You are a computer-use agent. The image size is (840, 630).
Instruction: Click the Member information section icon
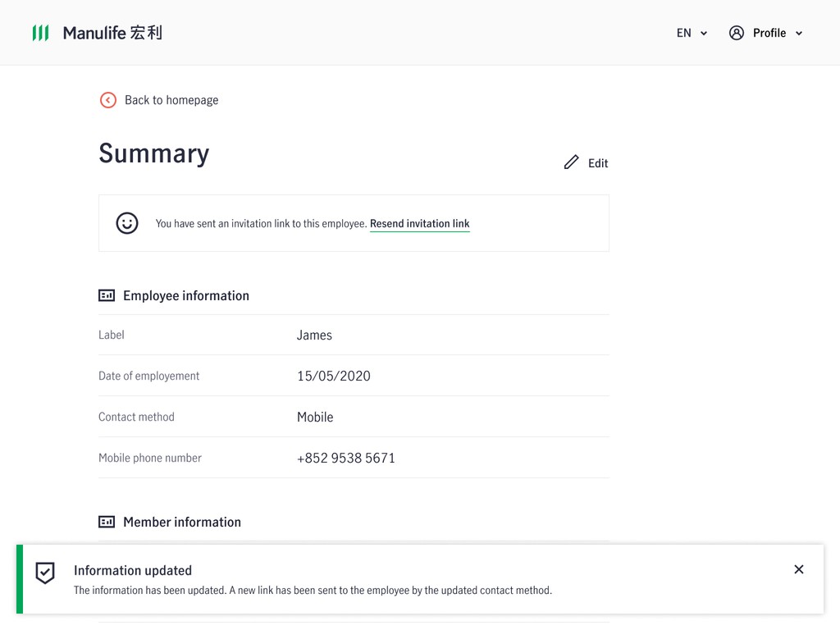click(107, 522)
